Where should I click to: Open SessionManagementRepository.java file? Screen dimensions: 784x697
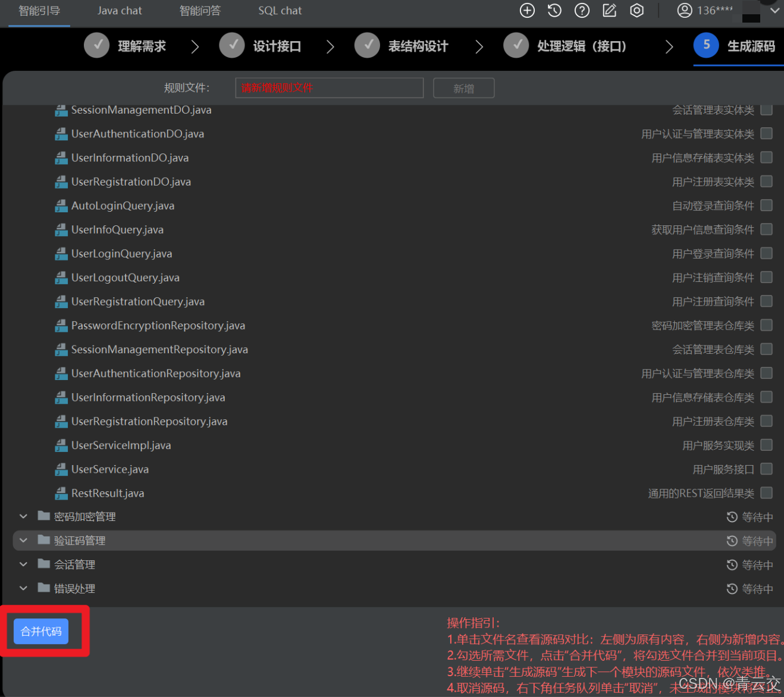click(159, 350)
